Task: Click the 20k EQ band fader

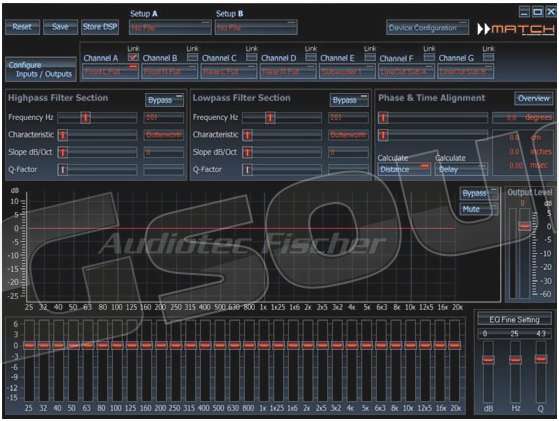Action: tap(455, 345)
